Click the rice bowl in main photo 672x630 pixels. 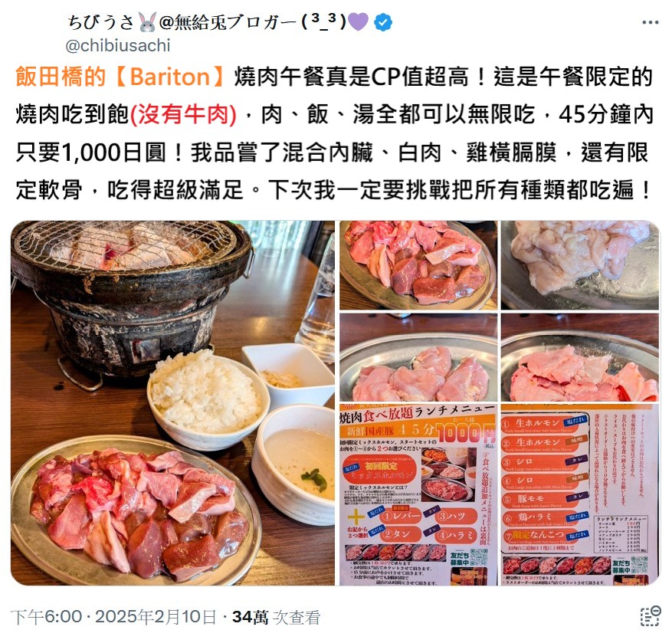point(208,396)
